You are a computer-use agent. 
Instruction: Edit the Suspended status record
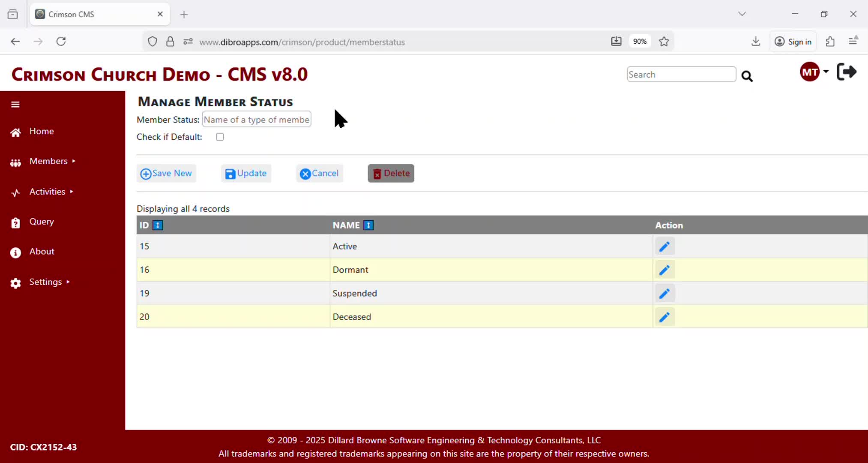click(664, 294)
